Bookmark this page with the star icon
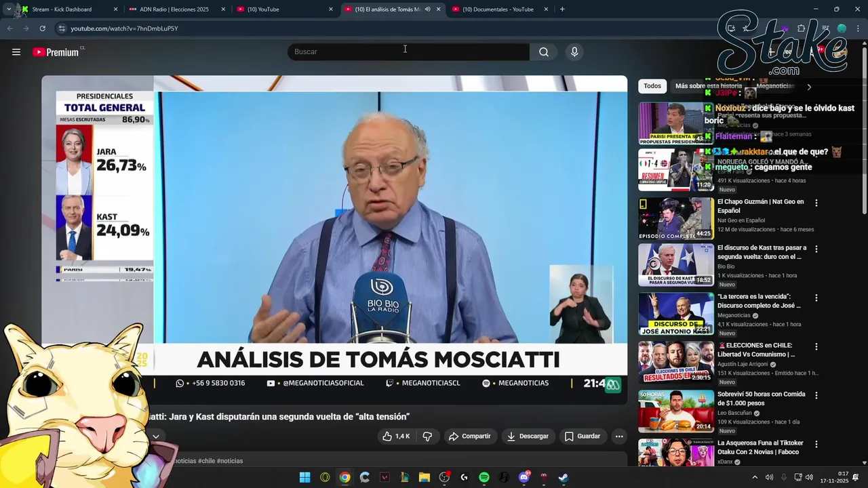Viewport: 868px width, 488px height. 746,28
